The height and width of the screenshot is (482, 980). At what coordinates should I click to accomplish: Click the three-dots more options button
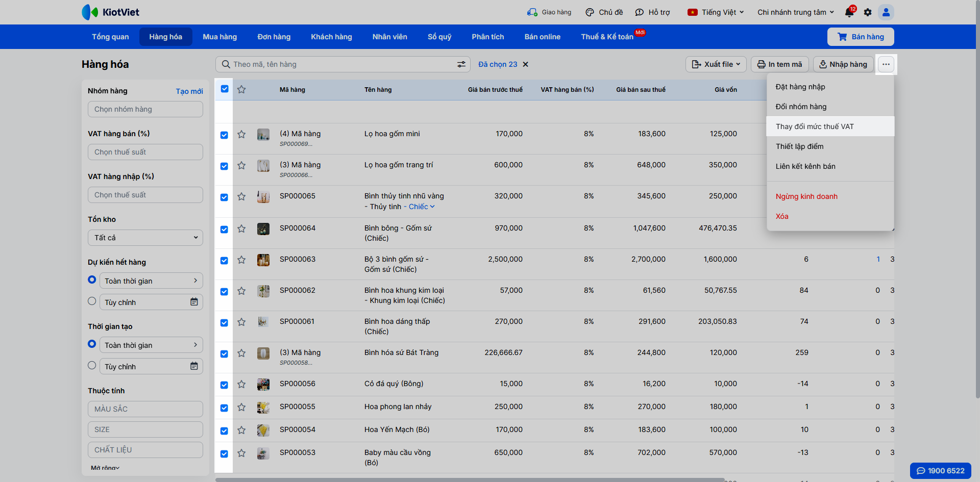coord(886,64)
